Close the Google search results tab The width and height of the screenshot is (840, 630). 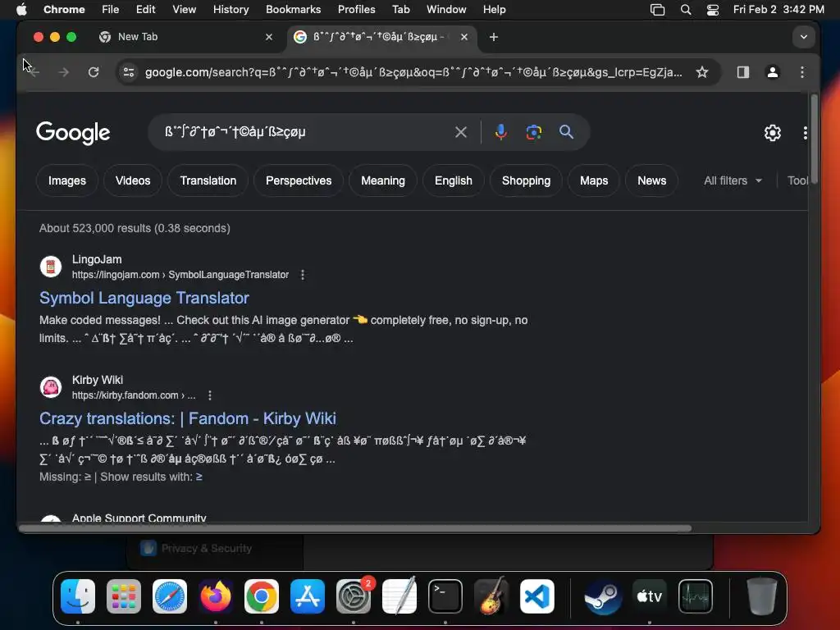click(x=464, y=37)
